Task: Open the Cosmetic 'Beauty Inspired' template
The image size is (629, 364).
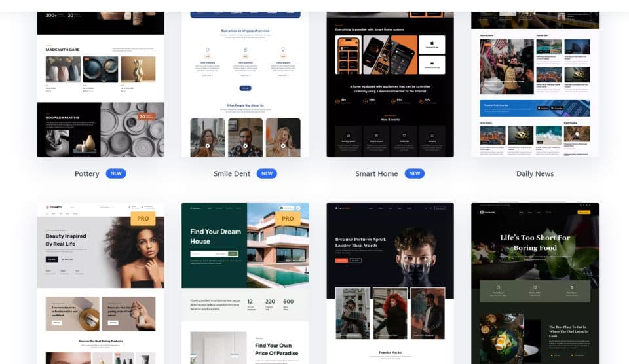Action: pyautogui.click(x=100, y=283)
